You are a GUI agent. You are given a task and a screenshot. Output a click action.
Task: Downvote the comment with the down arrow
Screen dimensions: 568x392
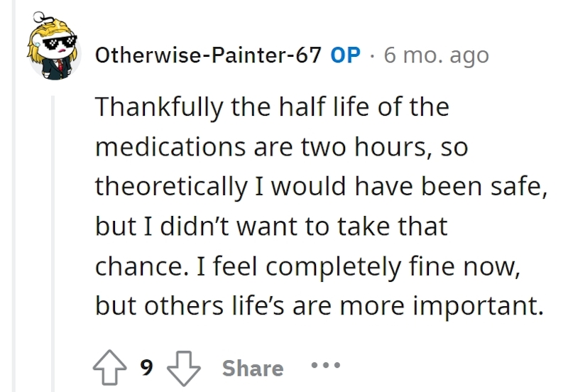click(x=183, y=368)
